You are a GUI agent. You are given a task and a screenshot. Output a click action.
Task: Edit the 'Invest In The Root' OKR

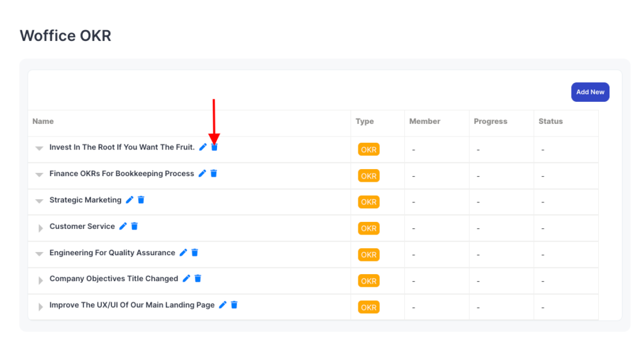click(203, 147)
